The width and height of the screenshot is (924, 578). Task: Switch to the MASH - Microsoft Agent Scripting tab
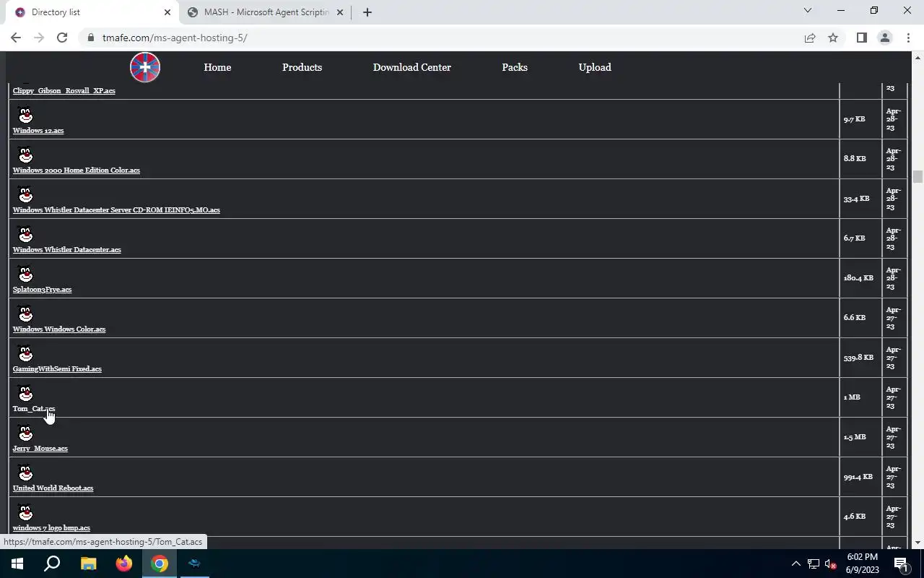click(266, 12)
